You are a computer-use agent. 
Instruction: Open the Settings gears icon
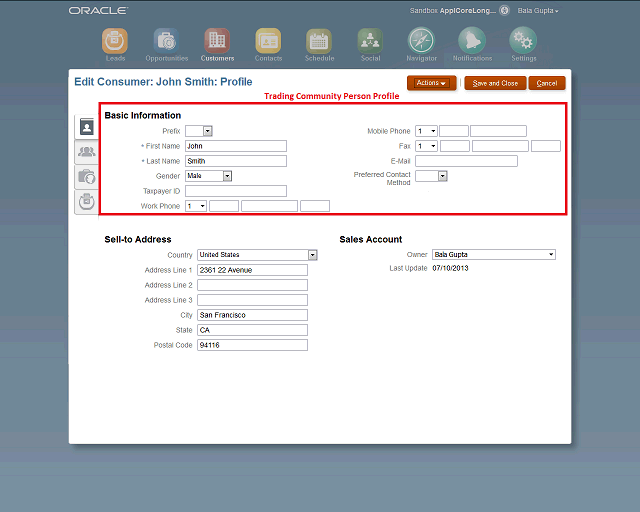523,40
